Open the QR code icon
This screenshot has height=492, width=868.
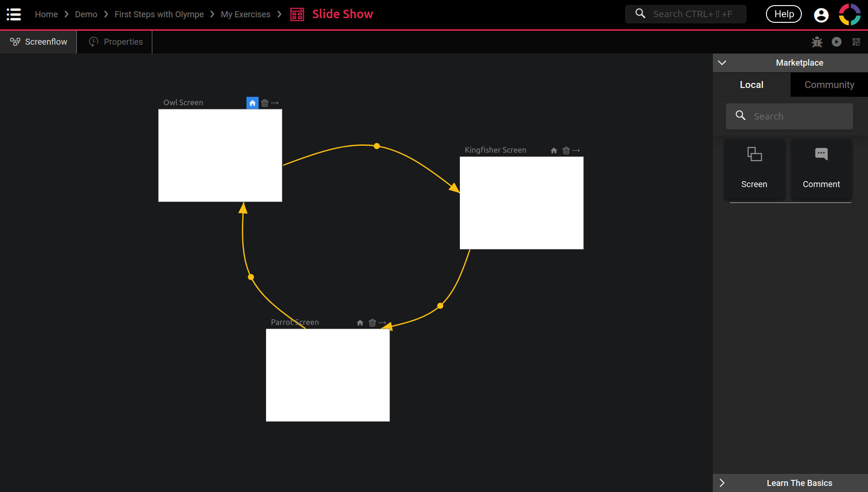tap(856, 42)
